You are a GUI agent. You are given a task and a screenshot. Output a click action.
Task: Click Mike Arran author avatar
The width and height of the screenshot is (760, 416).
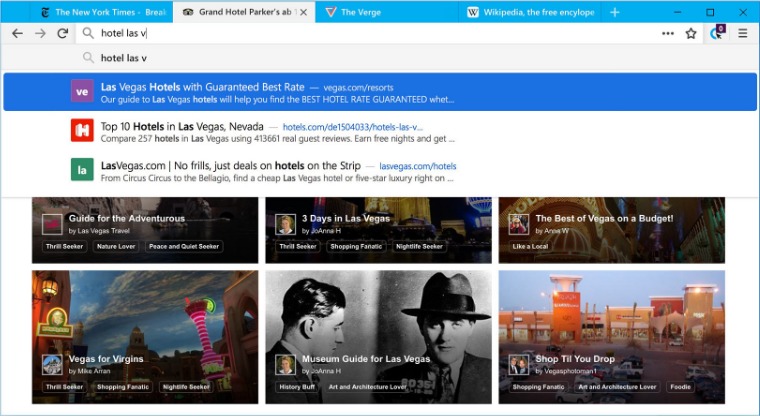(x=52, y=365)
